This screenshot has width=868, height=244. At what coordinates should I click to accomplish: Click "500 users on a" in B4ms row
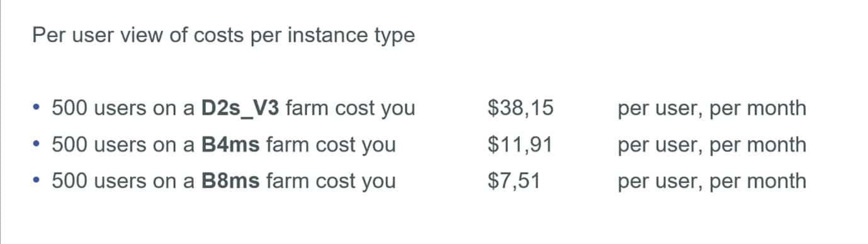pos(124,145)
